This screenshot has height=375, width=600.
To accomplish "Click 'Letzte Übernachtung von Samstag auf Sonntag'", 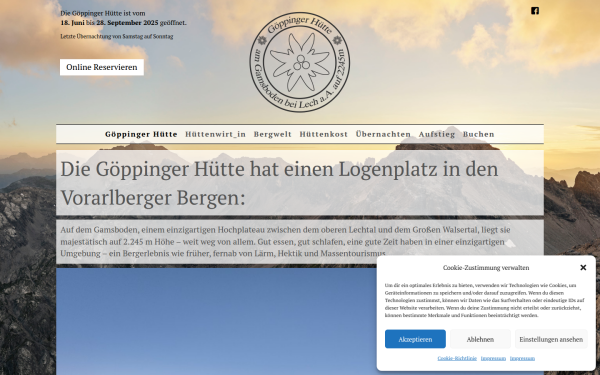I will [x=117, y=37].
